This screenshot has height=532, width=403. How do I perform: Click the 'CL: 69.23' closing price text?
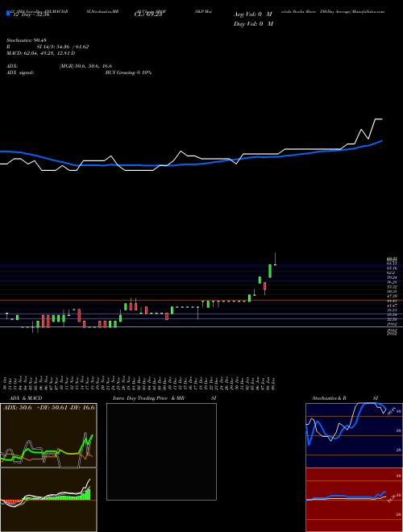148,15
